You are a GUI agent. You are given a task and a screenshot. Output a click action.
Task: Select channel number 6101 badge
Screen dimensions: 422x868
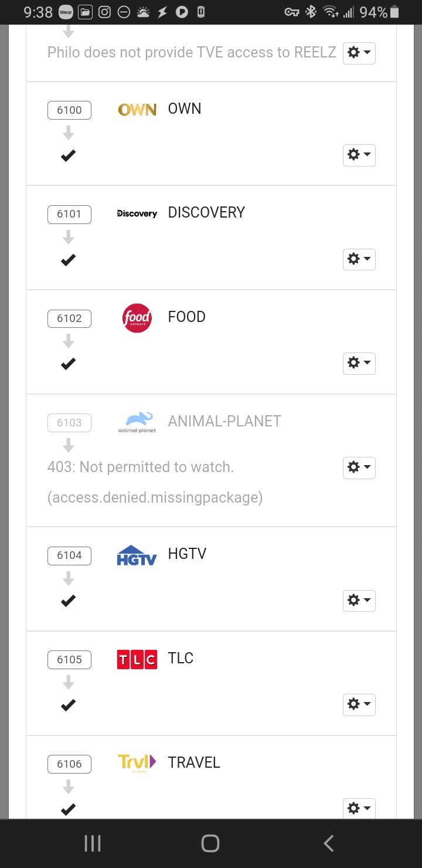point(69,214)
